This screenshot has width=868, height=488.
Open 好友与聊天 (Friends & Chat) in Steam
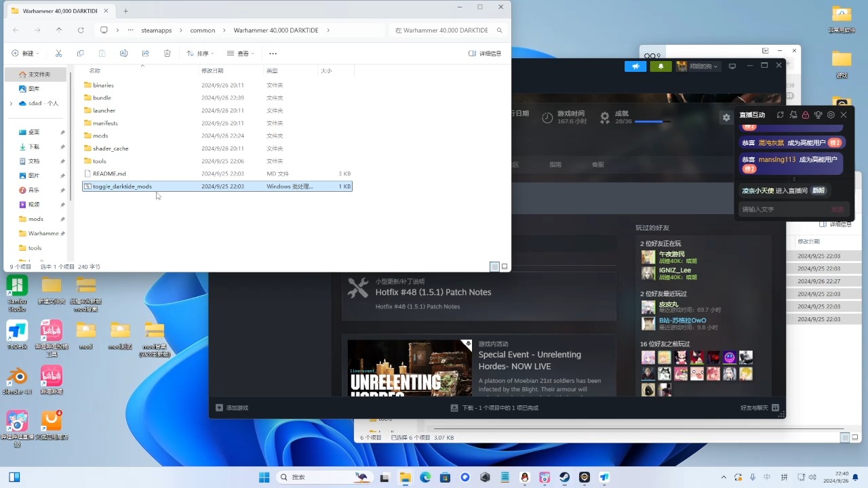[x=759, y=407]
